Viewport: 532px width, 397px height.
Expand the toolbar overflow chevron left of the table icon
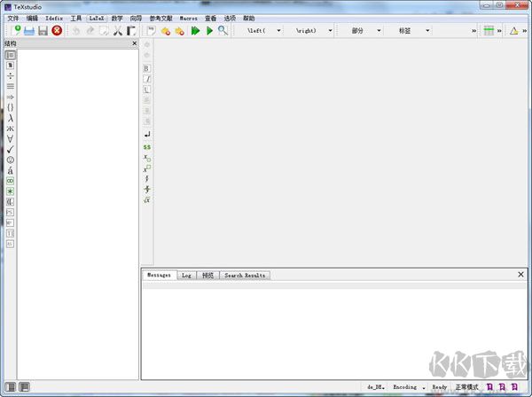474,31
